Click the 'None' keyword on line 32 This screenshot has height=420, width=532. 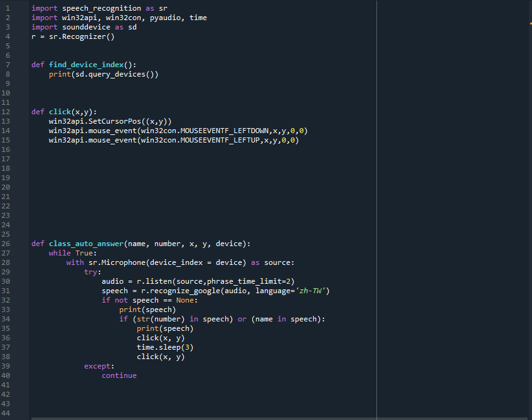(185, 300)
